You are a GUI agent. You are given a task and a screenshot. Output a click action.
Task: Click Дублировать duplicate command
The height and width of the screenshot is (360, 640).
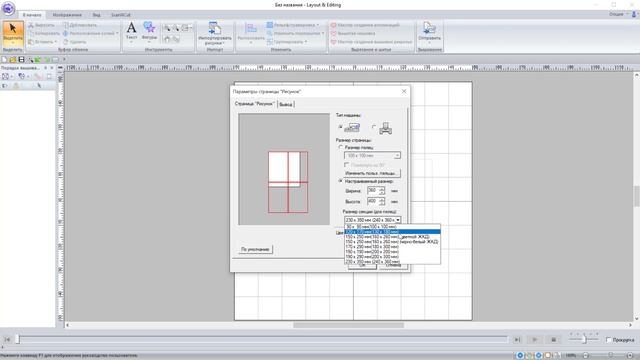tap(80, 25)
